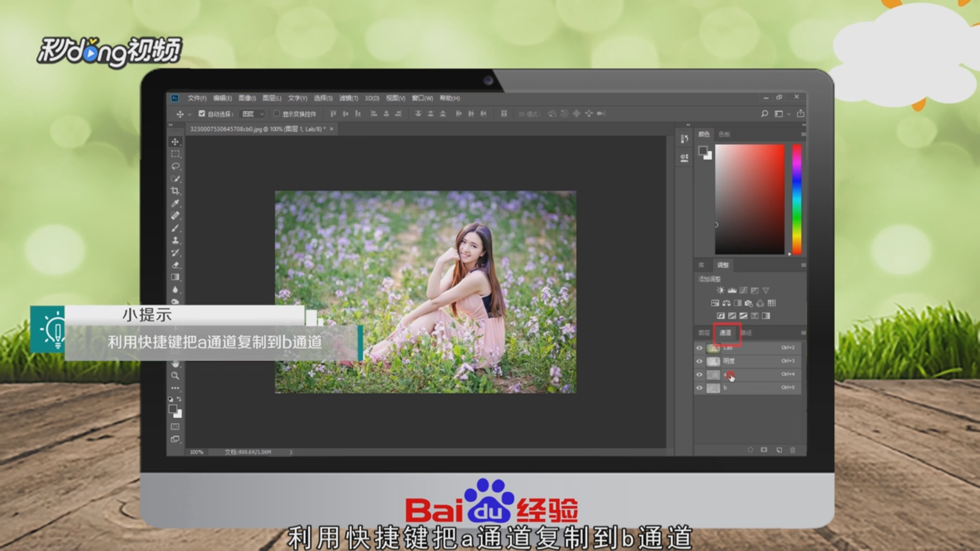Image resolution: width=980 pixels, height=551 pixels.
Task: Click the Zoom tool magnifier
Action: (175, 375)
